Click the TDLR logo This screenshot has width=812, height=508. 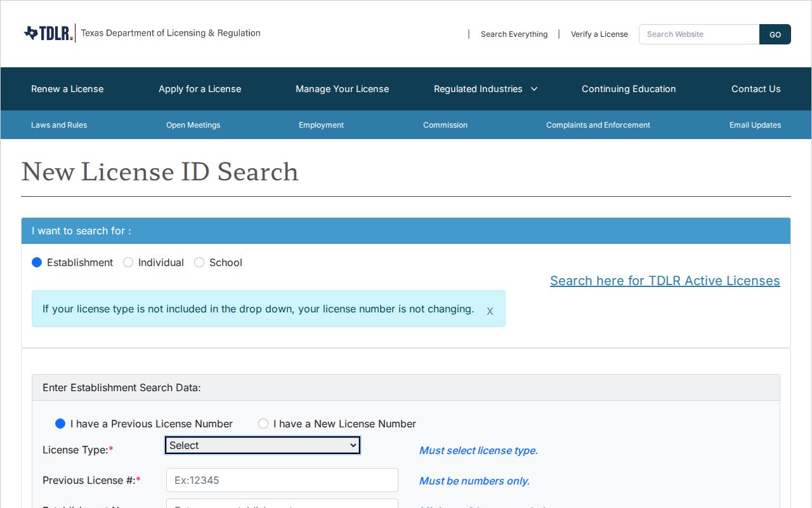[48, 33]
